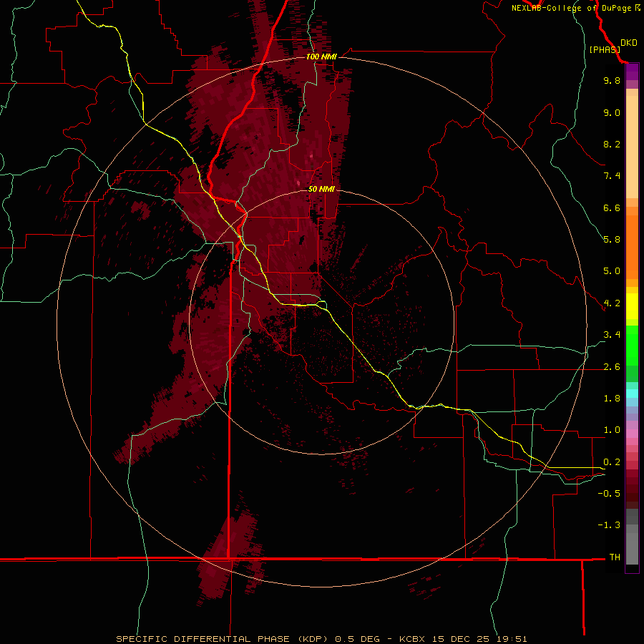Image resolution: width=644 pixels, height=644 pixels.
Task: Click the -0.5 scale value
Action: (x=609, y=494)
